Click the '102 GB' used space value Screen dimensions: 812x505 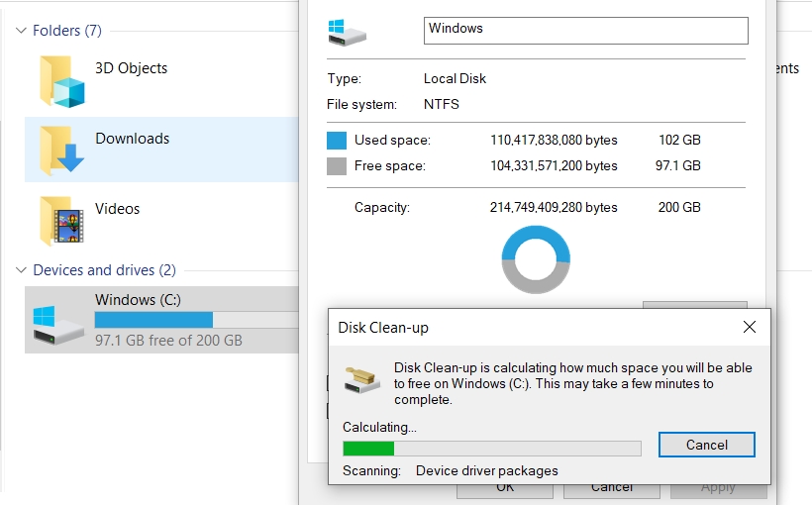(679, 140)
